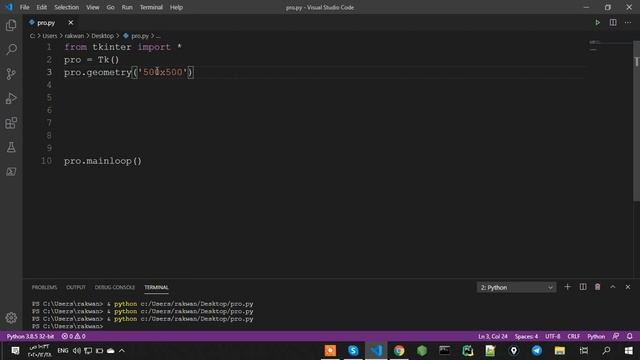The height and width of the screenshot is (360, 640).
Task: Open the Explorer view in activity bar
Action: pos(11,25)
